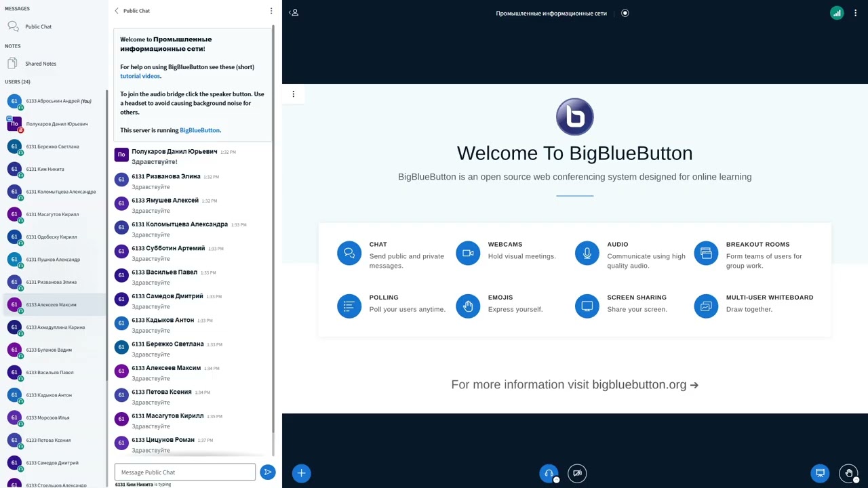Open the three-dot chat options menu
Image resolution: width=868 pixels, height=488 pixels.
pos(271,11)
